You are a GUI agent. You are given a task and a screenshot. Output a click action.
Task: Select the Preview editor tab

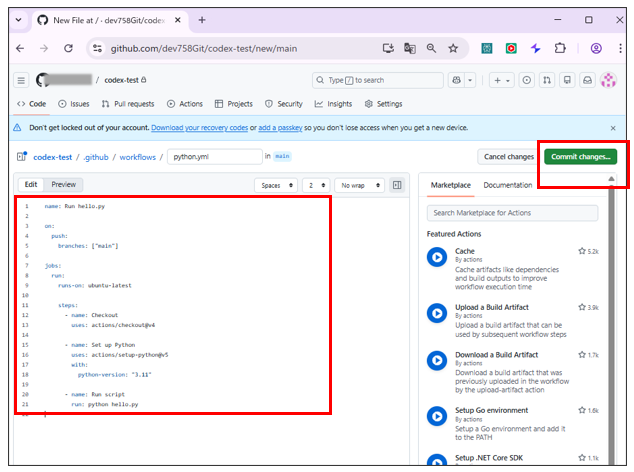(63, 184)
